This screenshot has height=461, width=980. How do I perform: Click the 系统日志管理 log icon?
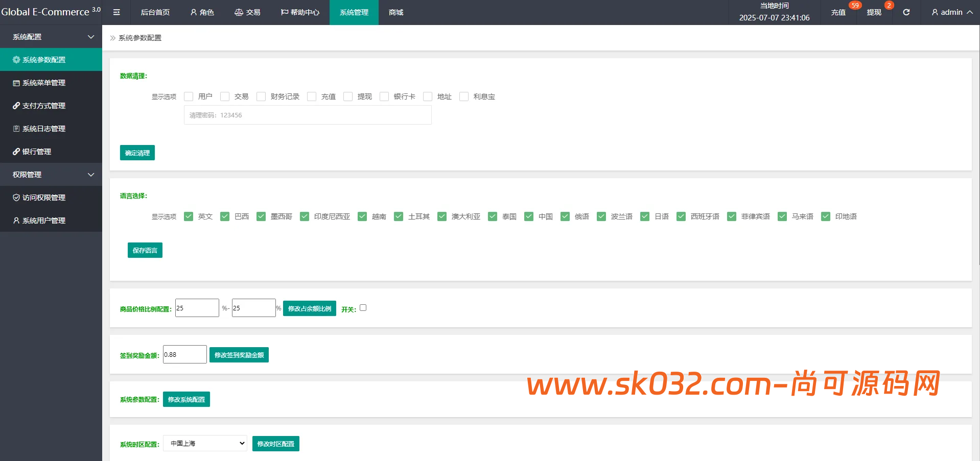click(x=16, y=129)
